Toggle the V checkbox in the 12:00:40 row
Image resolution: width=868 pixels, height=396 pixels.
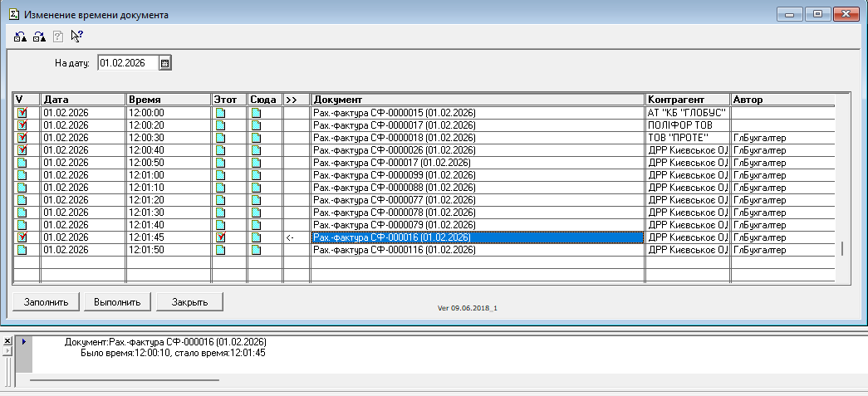22,150
